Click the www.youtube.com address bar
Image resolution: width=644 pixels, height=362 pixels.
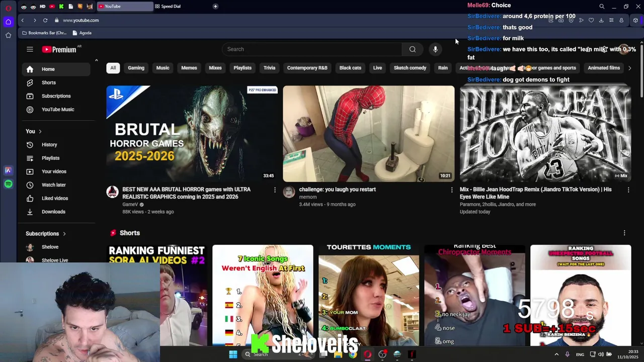(x=80, y=21)
